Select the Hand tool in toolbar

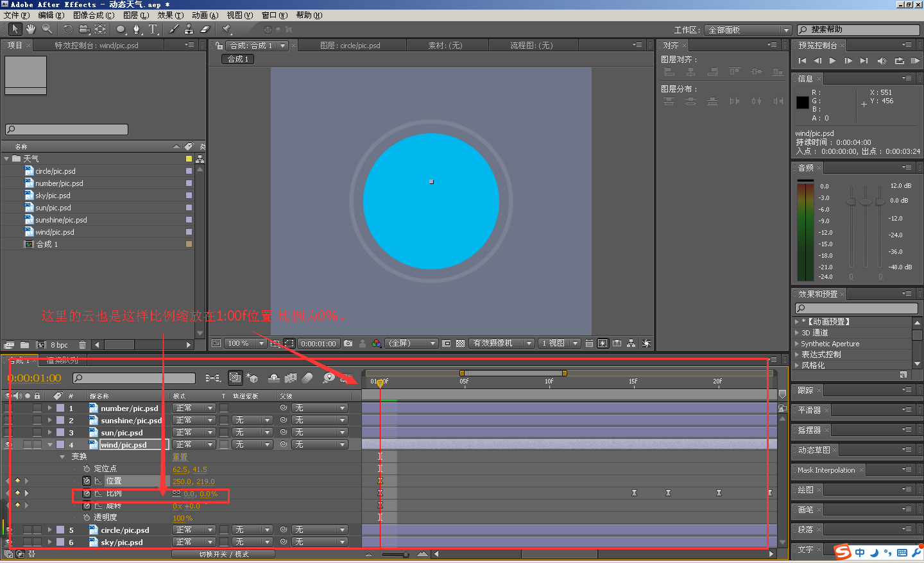30,29
